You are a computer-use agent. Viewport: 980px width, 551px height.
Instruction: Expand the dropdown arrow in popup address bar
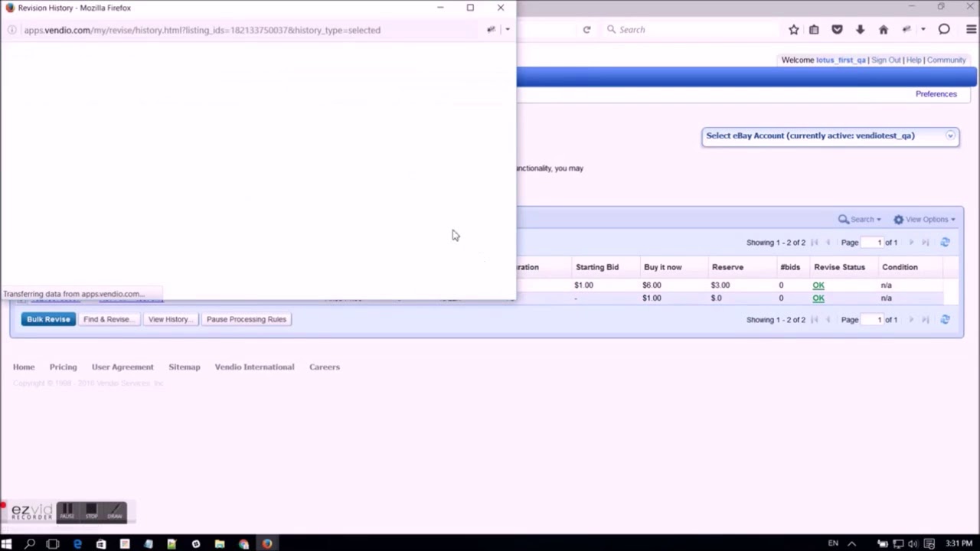tap(507, 29)
